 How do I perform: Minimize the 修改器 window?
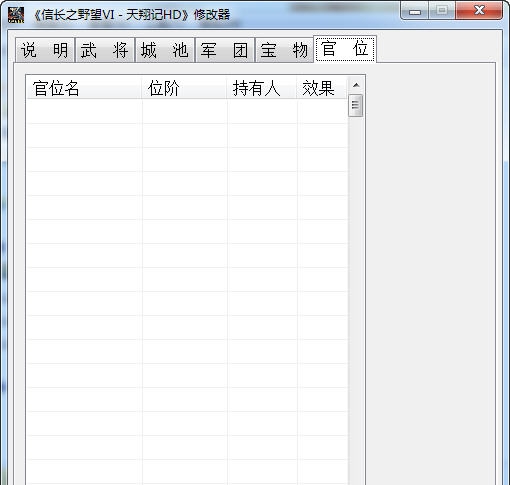coord(415,11)
